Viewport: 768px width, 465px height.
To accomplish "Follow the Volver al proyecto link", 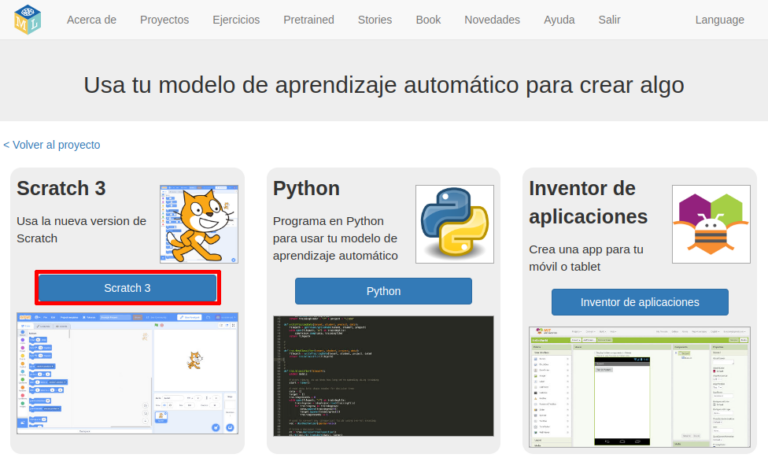I will click(52, 145).
